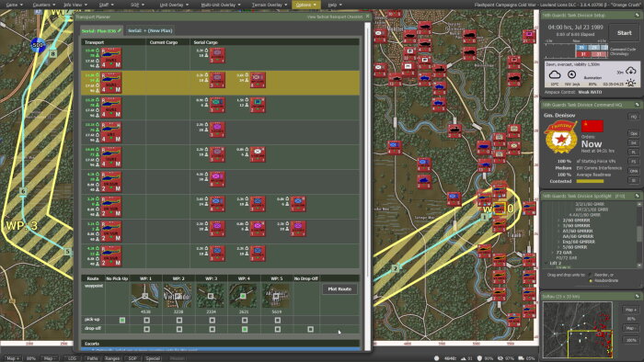The width and height of the screenshot is (644, 362).
Task: Expand the Eng/60 GMRRR tree item
Action: pyautogui.click(x=558, y=242)
